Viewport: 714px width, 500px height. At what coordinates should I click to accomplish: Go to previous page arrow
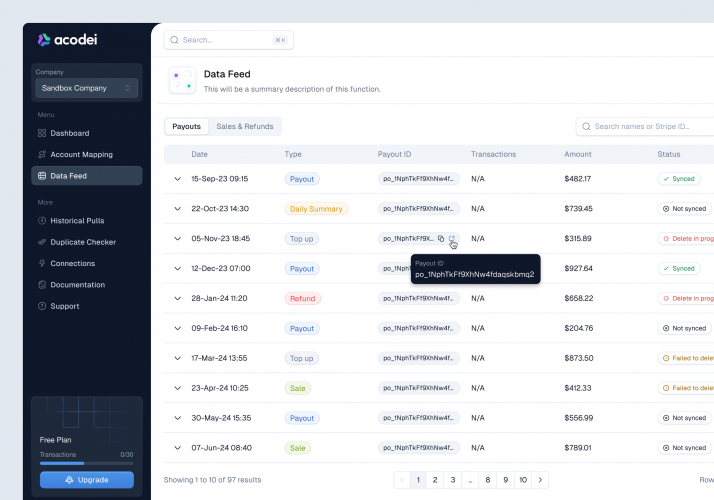402,480
